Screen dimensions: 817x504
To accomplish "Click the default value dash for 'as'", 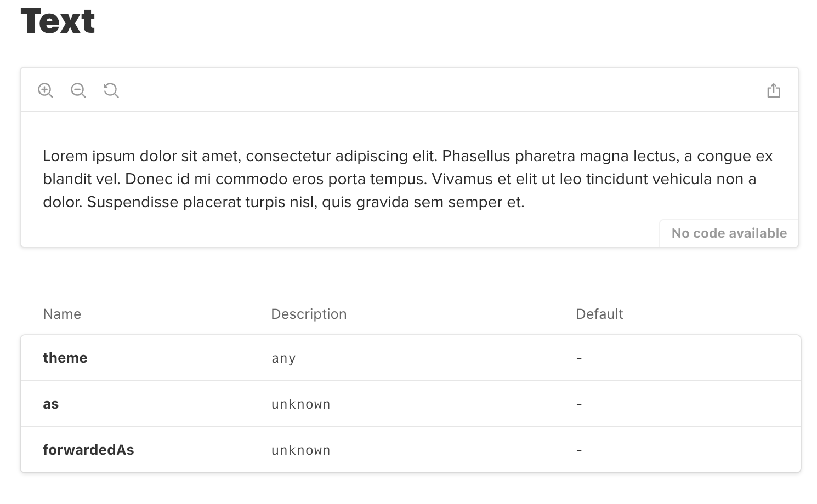I will tap(579, 404).
